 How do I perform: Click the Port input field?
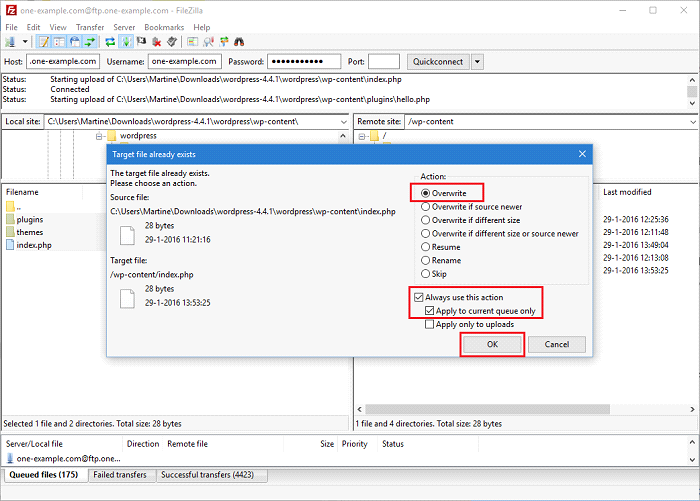pyautogui.click(x=384, y=62)
